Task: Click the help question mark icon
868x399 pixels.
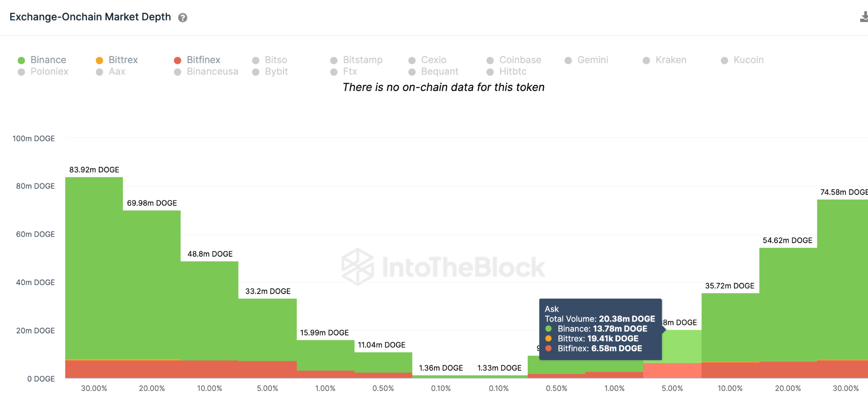Action: [183, 18]
